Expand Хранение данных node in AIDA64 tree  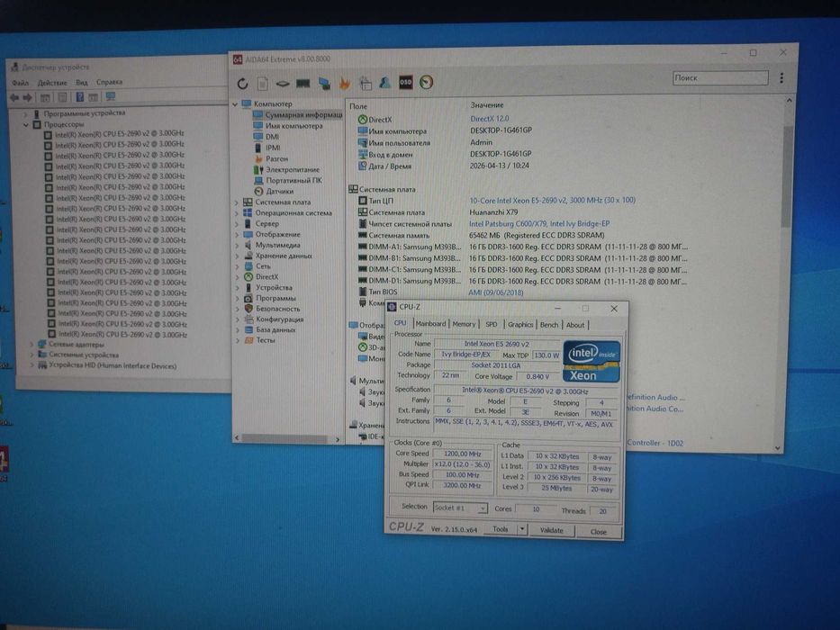238,256
